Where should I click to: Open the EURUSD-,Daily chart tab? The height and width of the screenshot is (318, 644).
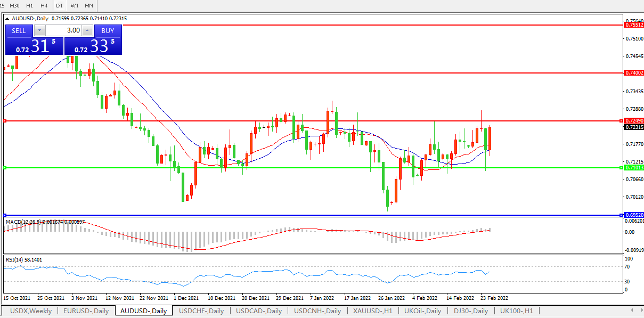pos(86,311)
